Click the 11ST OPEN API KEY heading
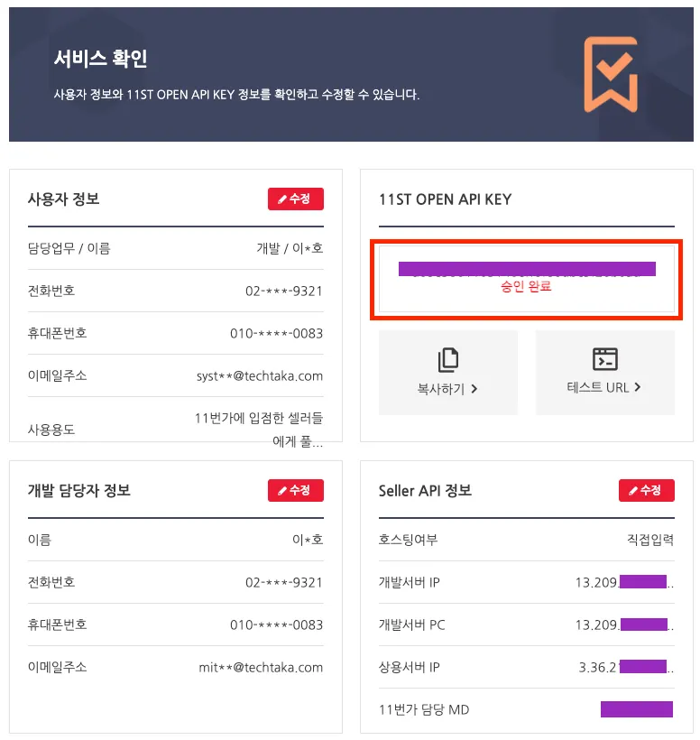 point(445,199)
